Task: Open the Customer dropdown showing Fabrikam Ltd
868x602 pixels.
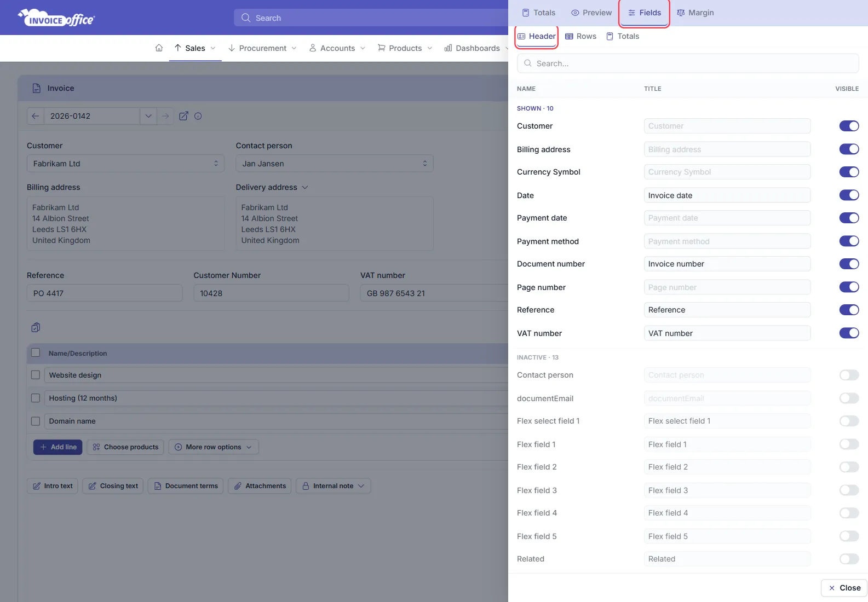Action: pos(125,164)
